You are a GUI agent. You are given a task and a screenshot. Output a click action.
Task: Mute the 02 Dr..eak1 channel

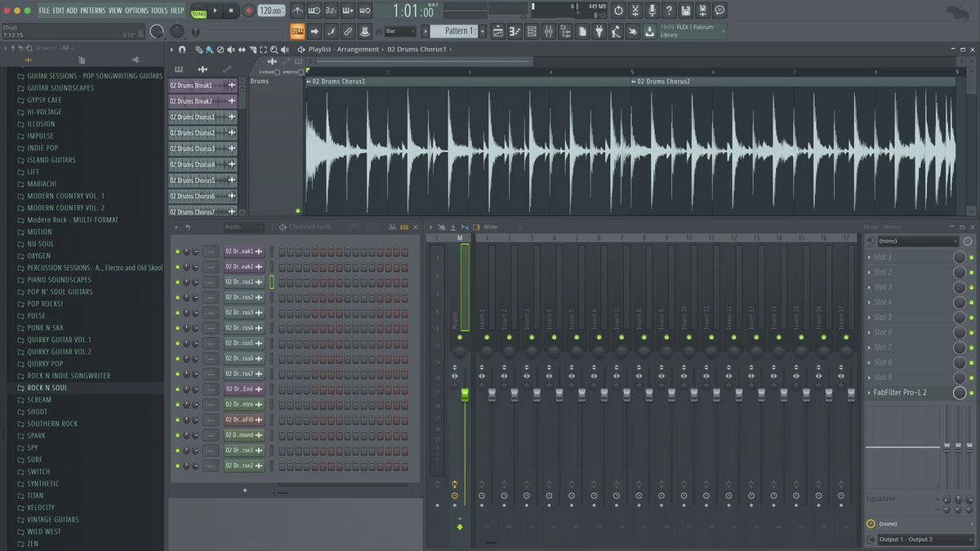coord(177,251)
